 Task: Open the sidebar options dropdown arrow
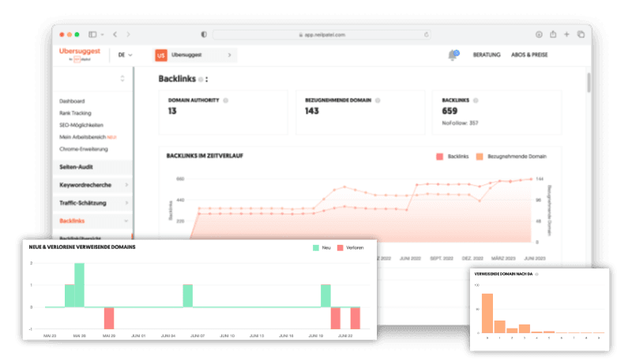coord(103,35)
